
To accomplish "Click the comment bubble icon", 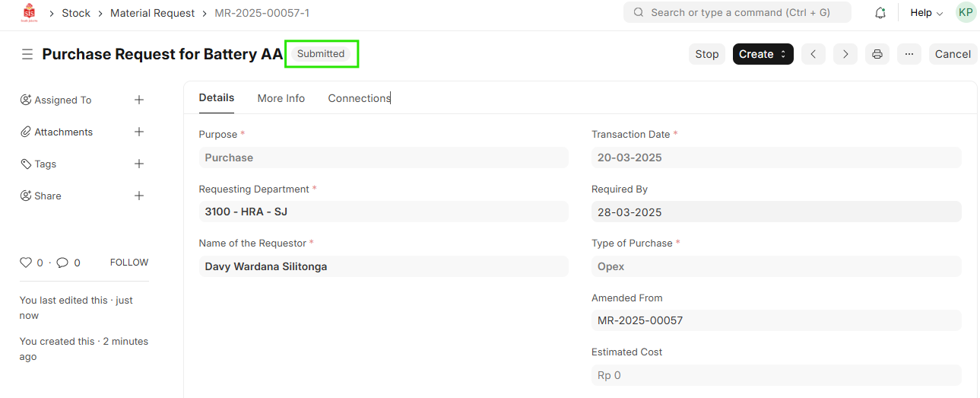I will [x=62, y=263].
